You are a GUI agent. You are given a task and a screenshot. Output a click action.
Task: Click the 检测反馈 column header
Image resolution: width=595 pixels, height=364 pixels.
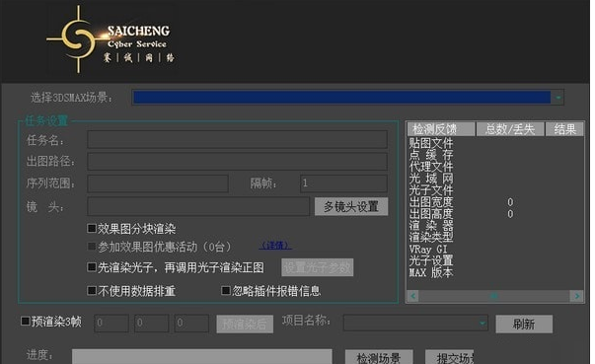[x=441, y=129]
